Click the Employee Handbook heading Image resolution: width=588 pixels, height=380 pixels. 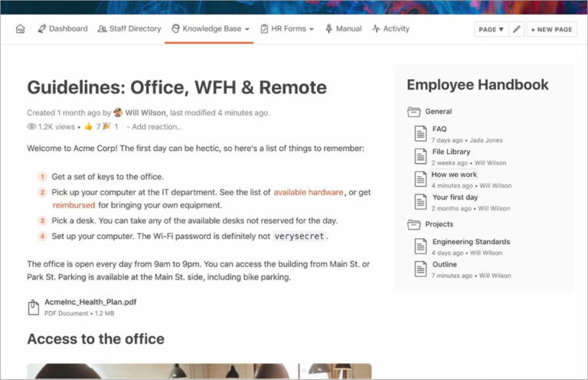click(x=478, y=85)
